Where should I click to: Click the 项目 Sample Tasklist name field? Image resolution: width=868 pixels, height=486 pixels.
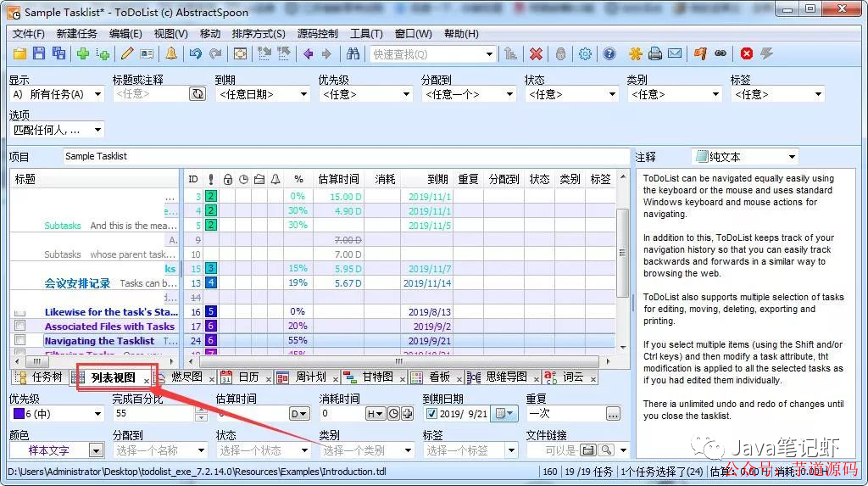(346, 156)
